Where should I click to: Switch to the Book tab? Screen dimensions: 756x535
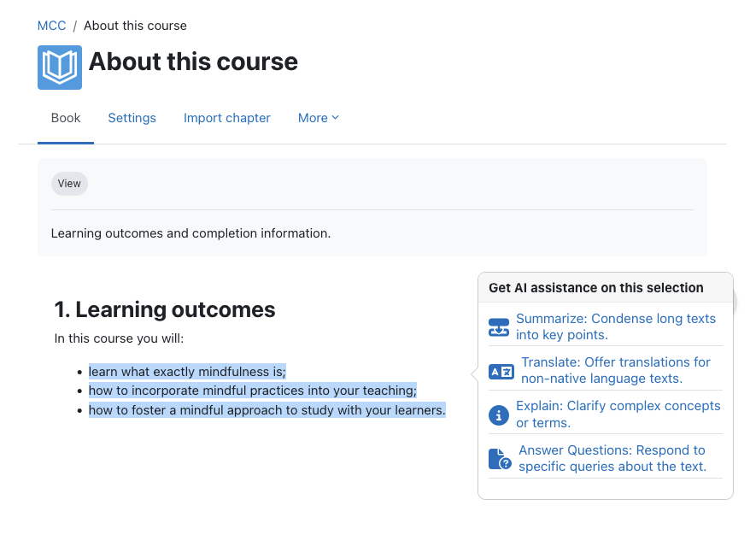click(66, 118)
